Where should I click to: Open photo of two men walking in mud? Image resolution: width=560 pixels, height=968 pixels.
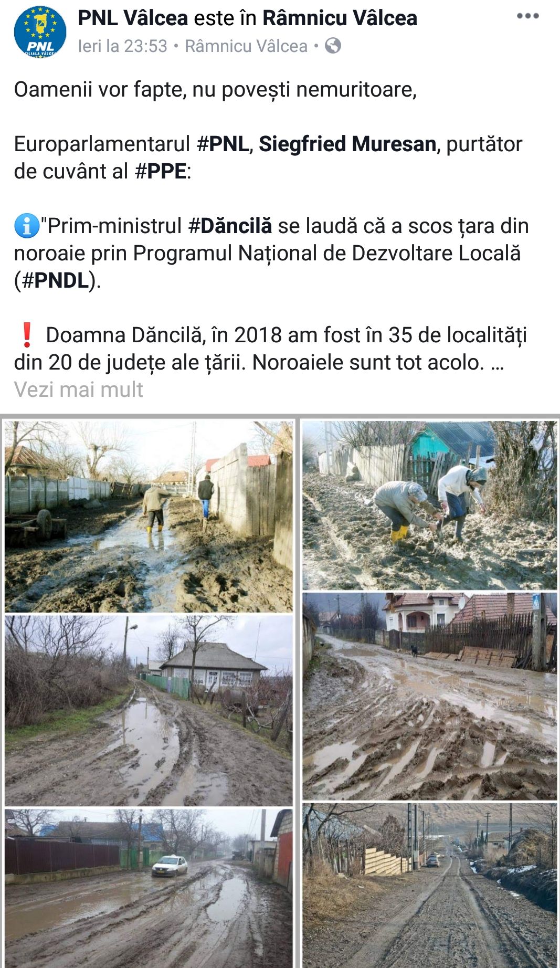coord(149,516)
